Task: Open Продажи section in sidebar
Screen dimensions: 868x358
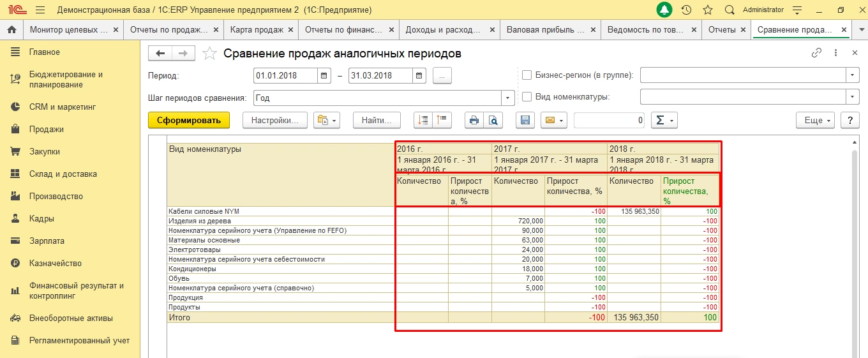Action: pyautogui.click(x=46, y=130)
